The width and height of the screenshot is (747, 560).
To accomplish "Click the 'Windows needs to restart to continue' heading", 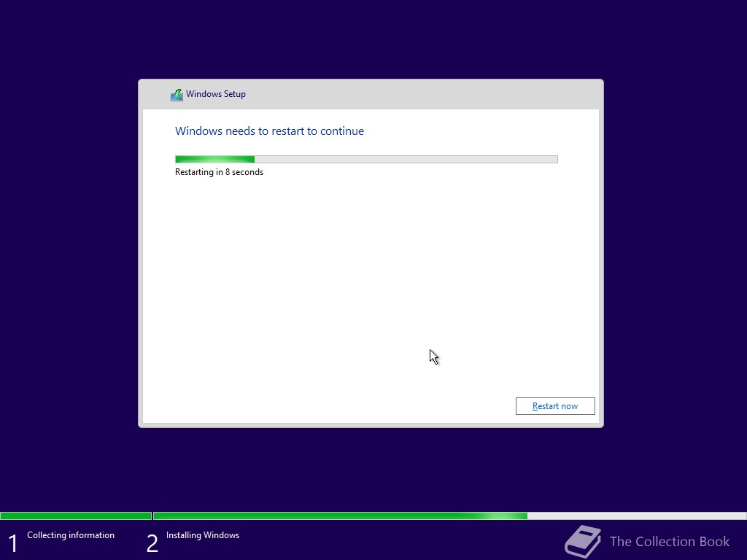I will 269,131.
